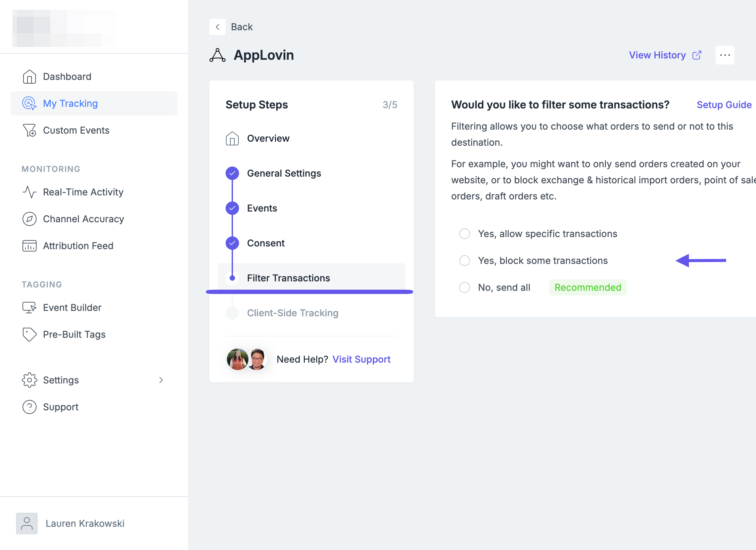
Task: Click the support team avatars thumbnail
Action: click(247, 359)
